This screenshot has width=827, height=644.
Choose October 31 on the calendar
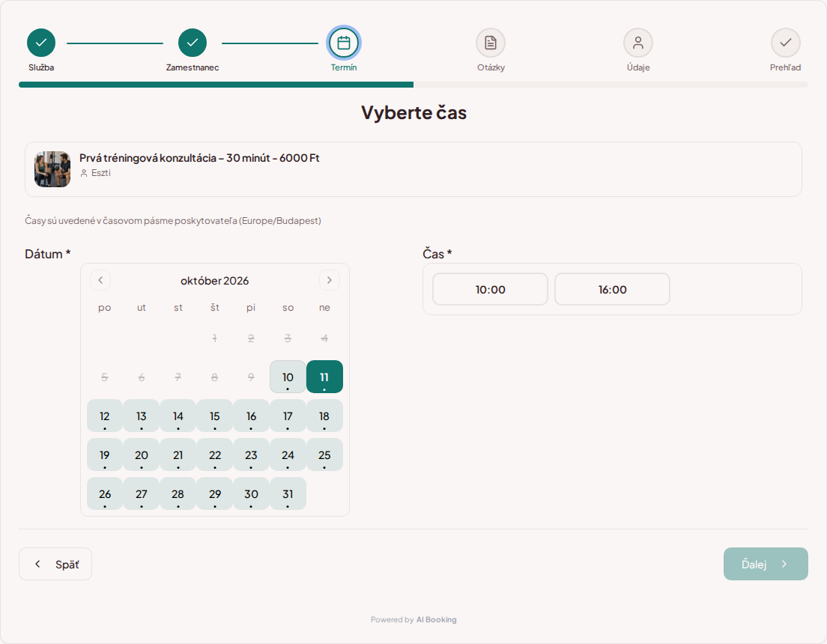coord(288,493)
